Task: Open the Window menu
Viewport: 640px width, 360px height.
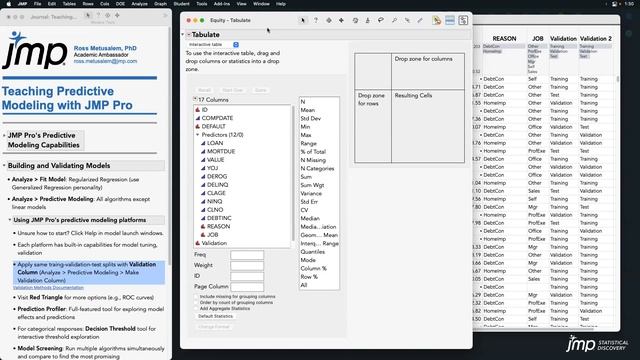Action: point(261,4)
